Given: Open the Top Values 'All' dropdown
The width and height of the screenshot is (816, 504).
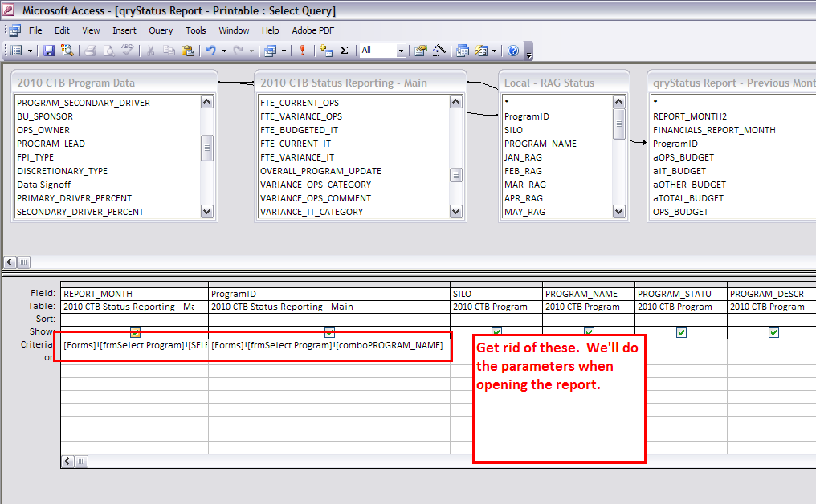Looking at the screenshot, I should pyautogui.click(x=401, y=51).
